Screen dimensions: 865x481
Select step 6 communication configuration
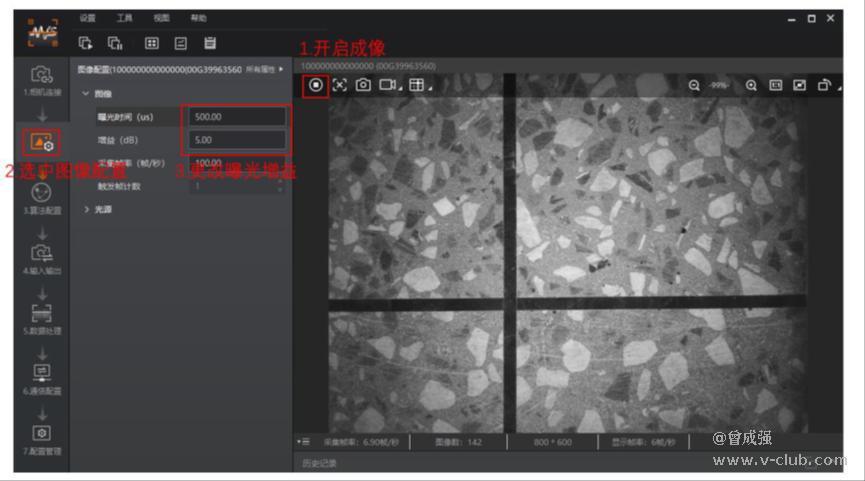coord(42,379)
